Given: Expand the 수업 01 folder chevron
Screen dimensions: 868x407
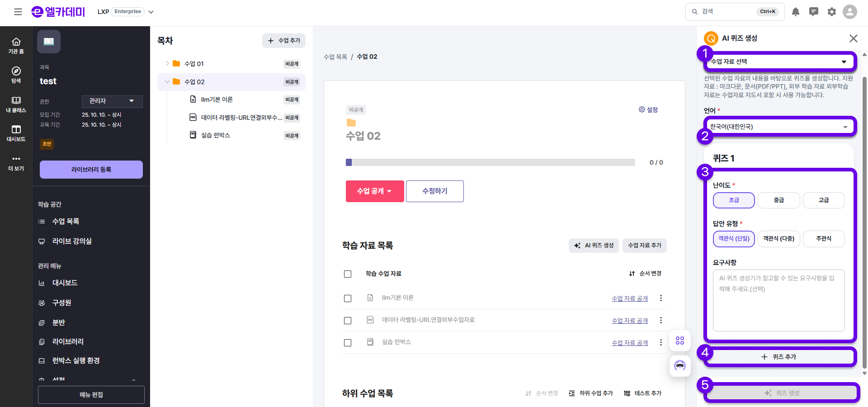Looking at the screenshot, I should (167, 64).
